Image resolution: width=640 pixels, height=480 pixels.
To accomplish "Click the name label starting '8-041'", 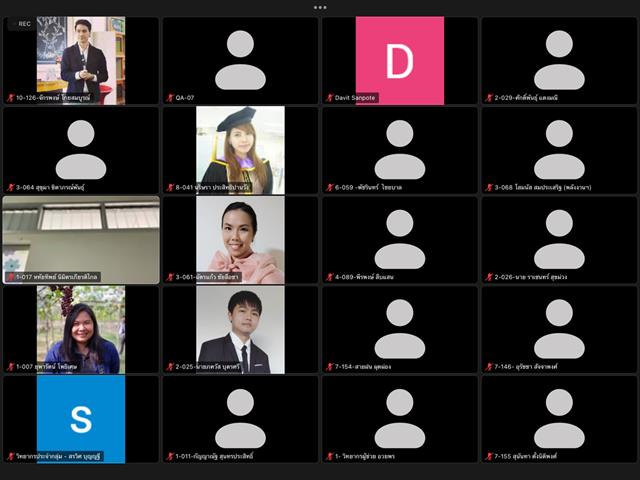I will coord(212,187).
